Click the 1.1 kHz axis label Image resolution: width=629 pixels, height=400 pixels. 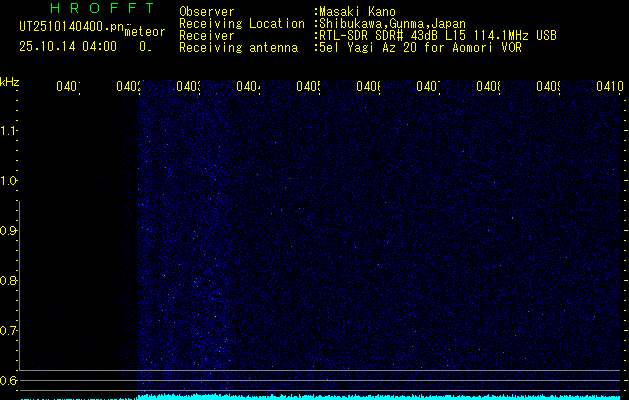[x=8, y=131]
